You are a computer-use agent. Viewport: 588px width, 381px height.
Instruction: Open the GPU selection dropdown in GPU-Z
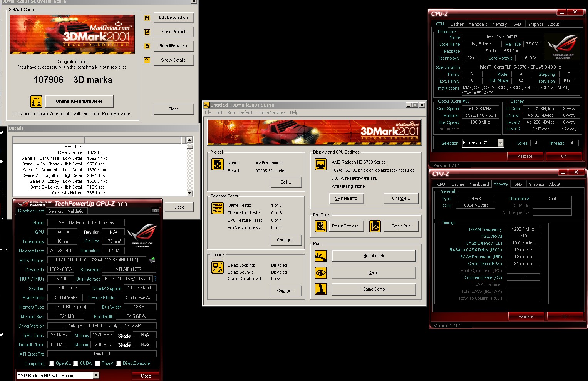tap(96, 376)
